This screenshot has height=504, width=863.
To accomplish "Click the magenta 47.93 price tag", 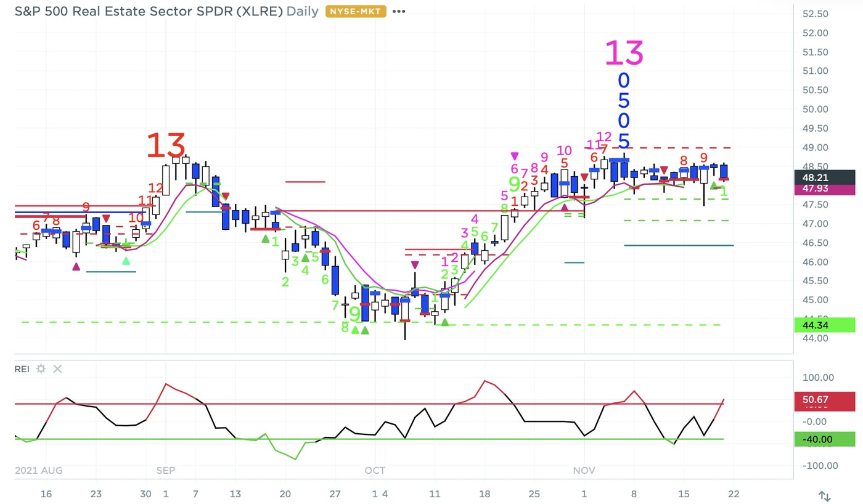I will click(x=824, y=189).
